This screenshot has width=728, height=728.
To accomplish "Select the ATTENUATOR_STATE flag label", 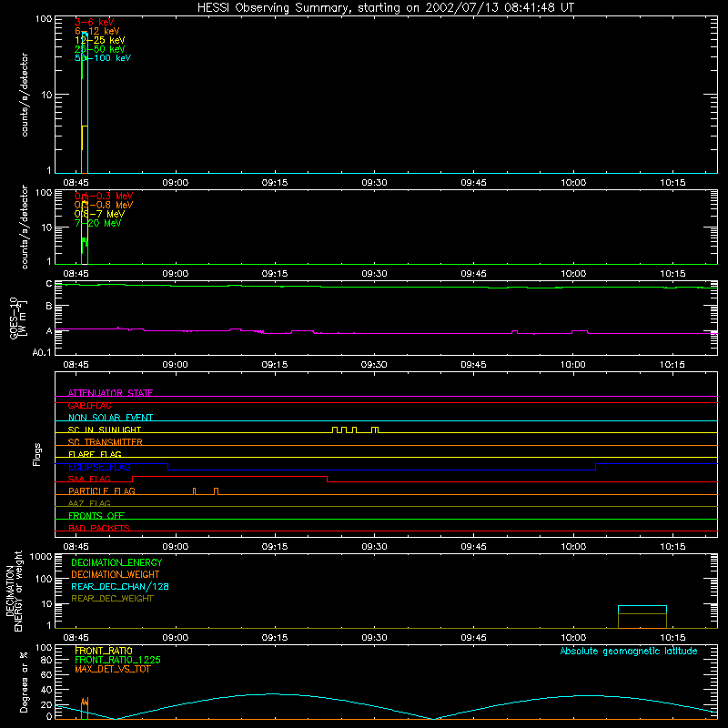I will pyautogui.click(x=110, y=393).
